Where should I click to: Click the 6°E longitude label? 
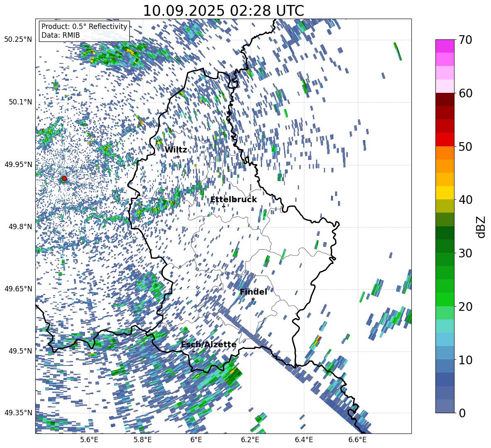[x=196, y=440]
